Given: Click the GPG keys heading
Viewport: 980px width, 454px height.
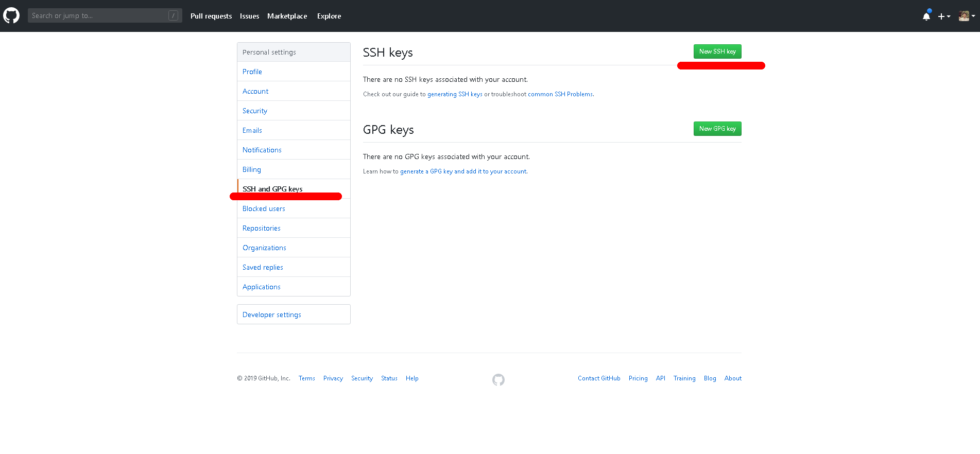Looking at the screenshot, I should [388, 130].
